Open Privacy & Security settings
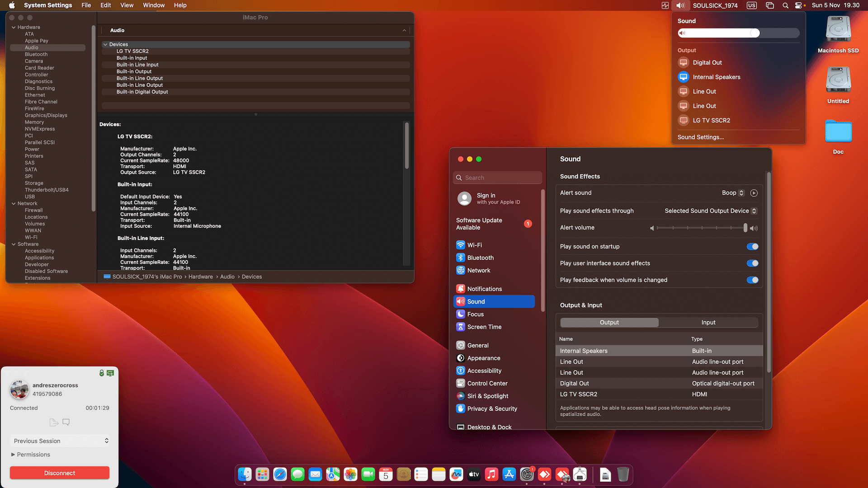The height and width of the screenshot is (488, 868). (x=492, y=408)
